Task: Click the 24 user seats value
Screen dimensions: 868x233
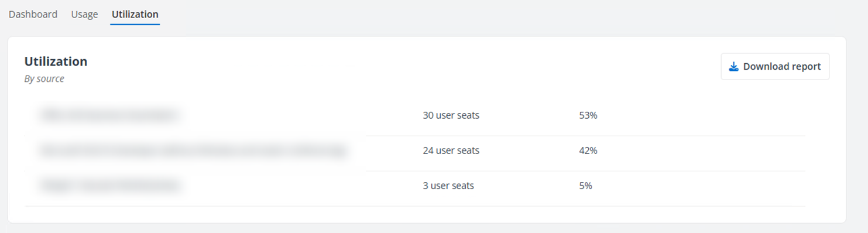Action: (451, 150)
